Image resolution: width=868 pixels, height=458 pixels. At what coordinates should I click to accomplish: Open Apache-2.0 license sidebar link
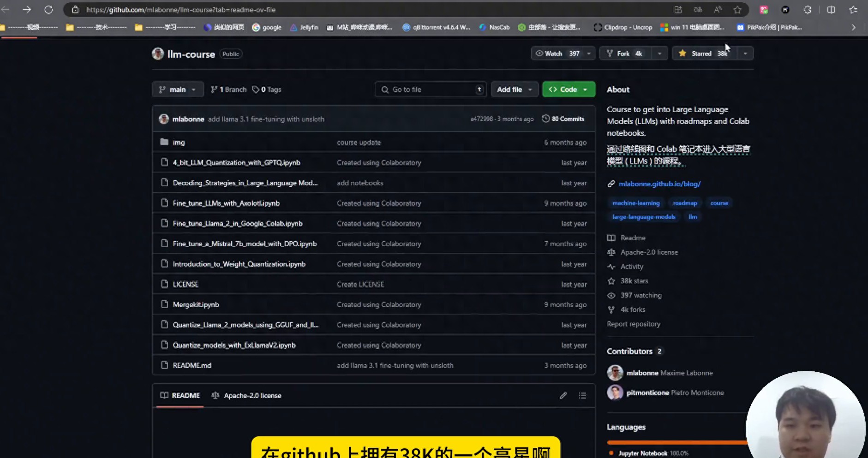tap(649, 252)
